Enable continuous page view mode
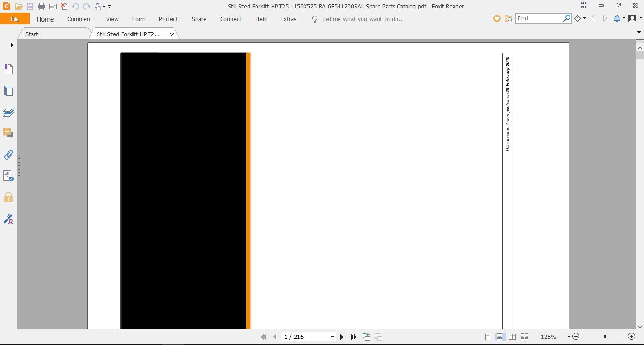 (x=499, y=337)
